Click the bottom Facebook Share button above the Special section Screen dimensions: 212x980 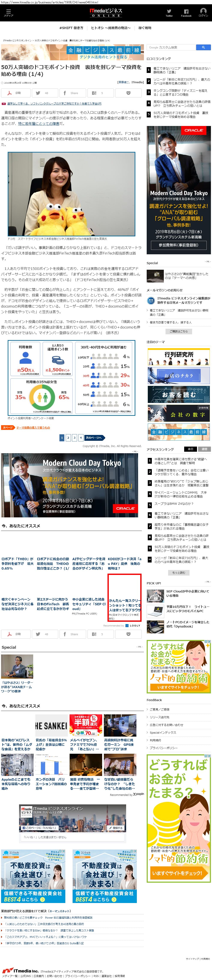tap(73, 634)
